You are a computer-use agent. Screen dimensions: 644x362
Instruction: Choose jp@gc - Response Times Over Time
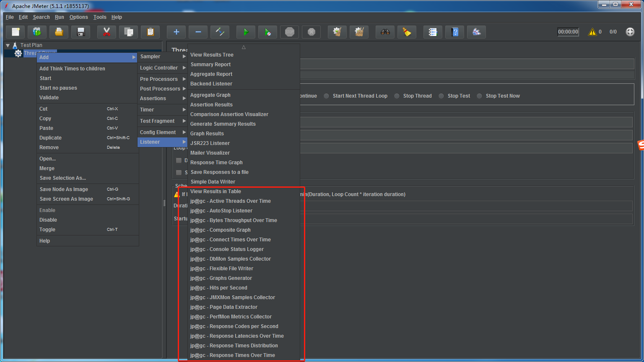point(244,355)
